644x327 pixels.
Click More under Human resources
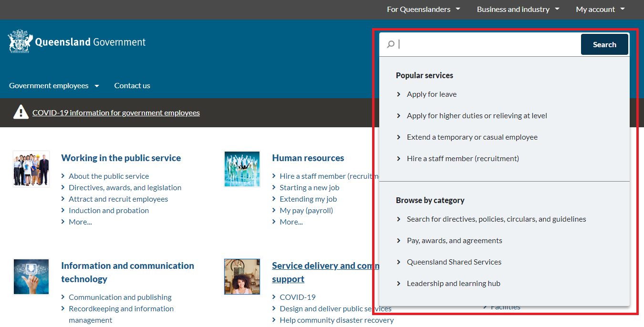point(291,222)
